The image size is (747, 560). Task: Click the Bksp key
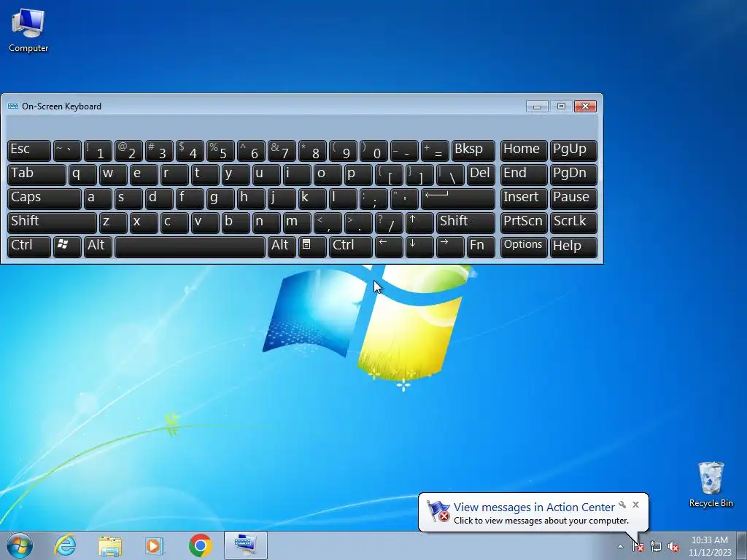pos(473,150)
